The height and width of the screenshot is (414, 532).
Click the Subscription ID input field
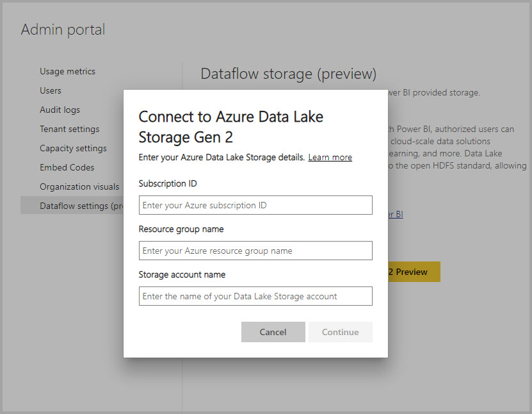(x=255, y=205)
